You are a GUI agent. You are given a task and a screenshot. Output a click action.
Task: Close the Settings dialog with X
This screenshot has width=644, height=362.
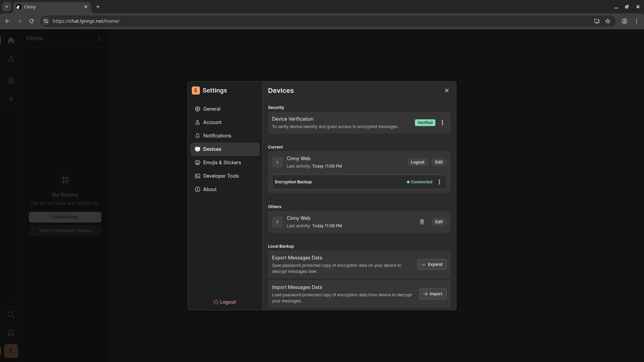click(x=447, y=90)
